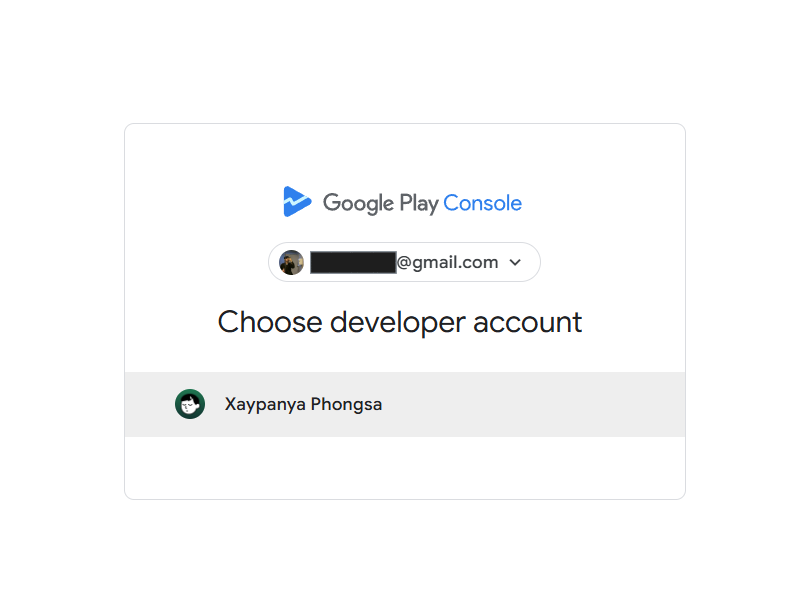Click the down arrow beside the gmail address

(x=515, y=262)
